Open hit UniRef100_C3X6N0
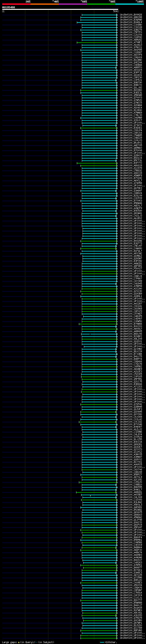Image resolution: width=146 pixels, height=644 pixels. [131, 25]
